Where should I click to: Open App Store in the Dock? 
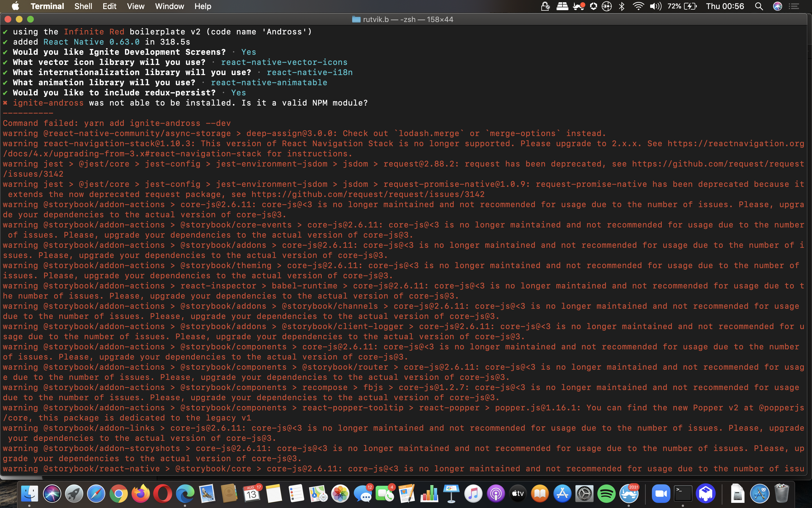[562, 493]
